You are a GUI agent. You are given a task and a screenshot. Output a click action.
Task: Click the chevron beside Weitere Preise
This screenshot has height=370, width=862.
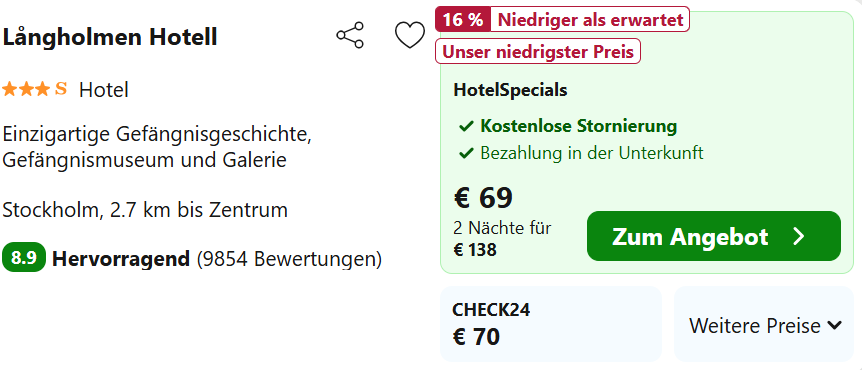[834, 326]
